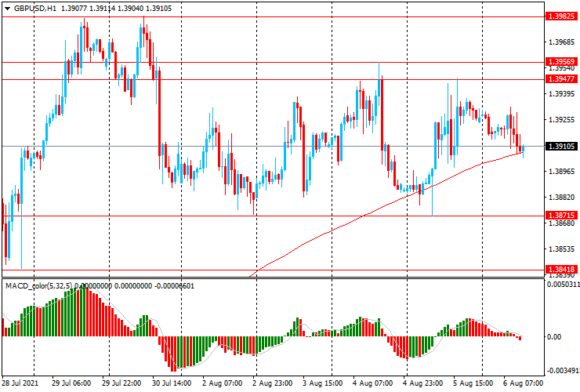Image resolution: width=580 pixels, height=392 pixels.
Task: Click the MACD_color(5,32,5) indicator label
Action: click(x=39, y=285)
